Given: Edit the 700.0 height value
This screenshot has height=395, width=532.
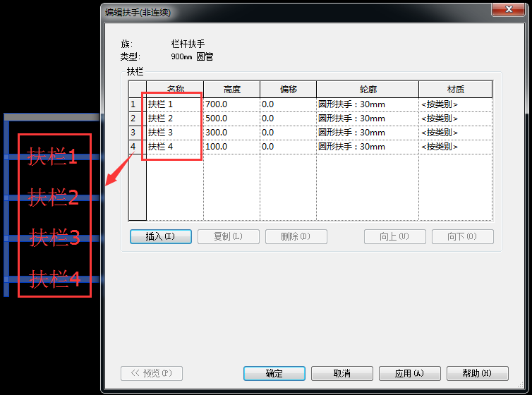Looking at the screenshot, I should point(231,104).
